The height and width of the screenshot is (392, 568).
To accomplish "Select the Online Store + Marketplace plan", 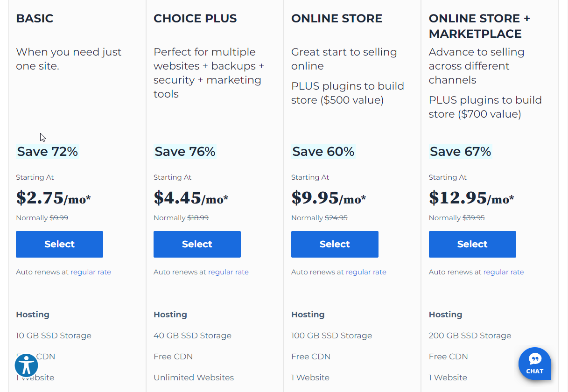I will tap(472, 244).
